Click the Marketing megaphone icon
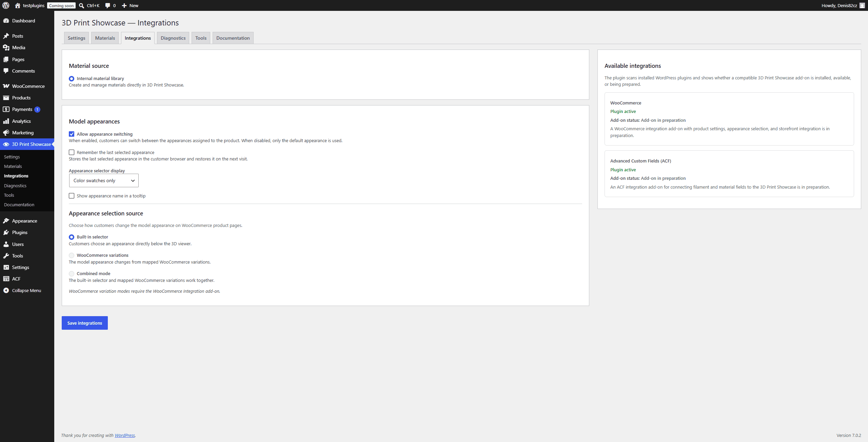The image size is (868, 442). pos(6,133)
